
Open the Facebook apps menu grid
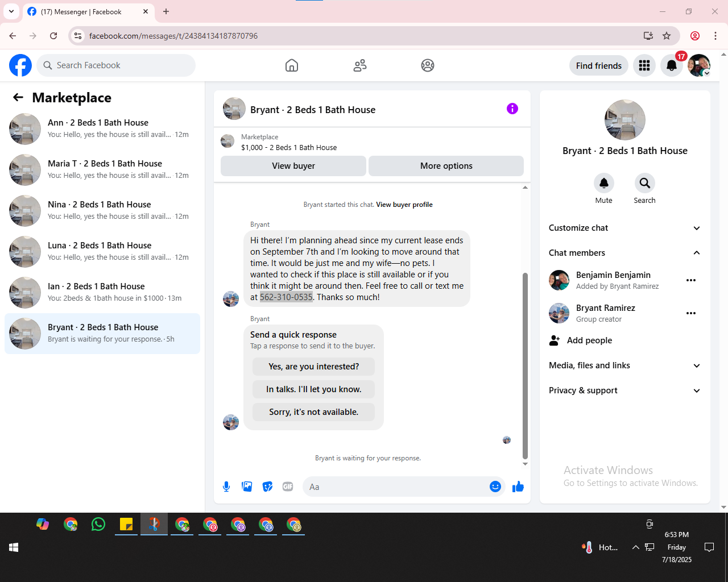[644, 65]
